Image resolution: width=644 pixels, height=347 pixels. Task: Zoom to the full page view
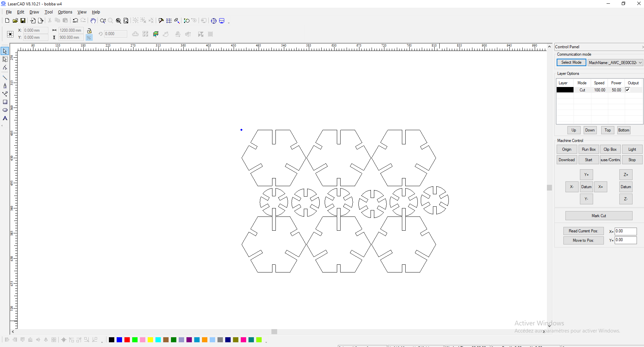(126, 21)
